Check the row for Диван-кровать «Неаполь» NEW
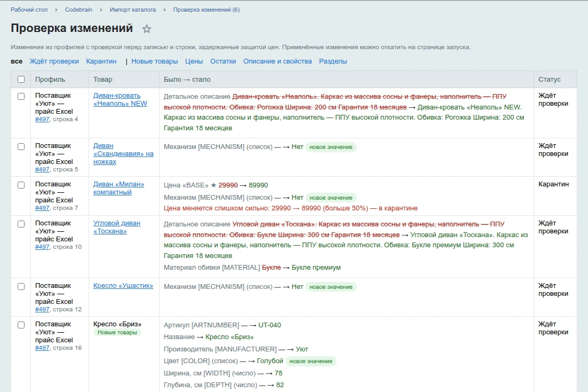Viewport: 588px width, 392px height. pyautogui.click(x=21, y=96)
